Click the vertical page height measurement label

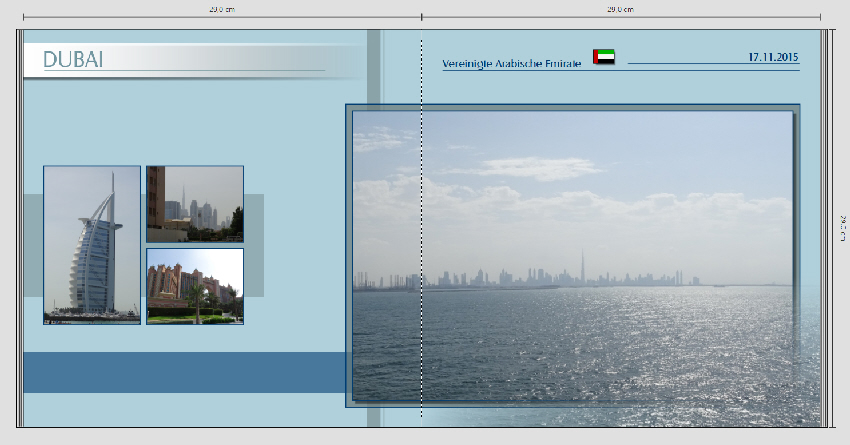842,227
